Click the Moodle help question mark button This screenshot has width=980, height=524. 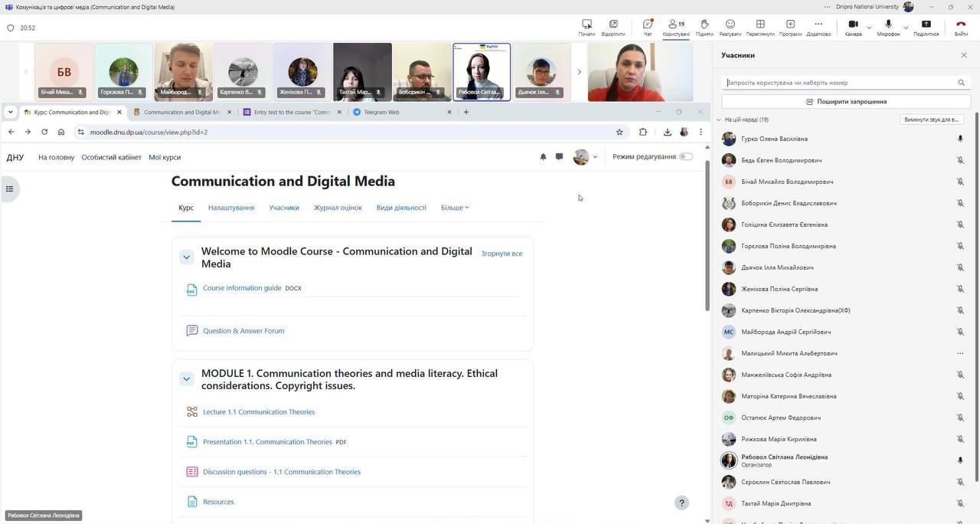point(681,503)
